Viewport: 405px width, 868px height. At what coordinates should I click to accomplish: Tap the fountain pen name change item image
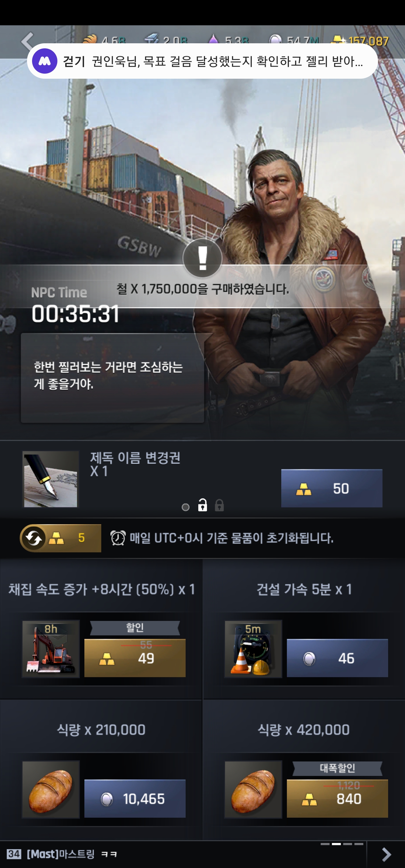(x=51, y=479)
